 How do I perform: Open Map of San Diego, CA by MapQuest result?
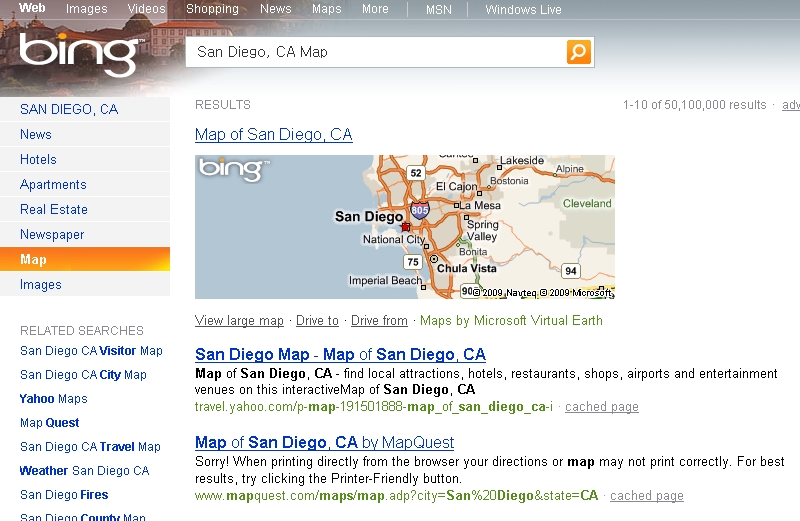pos(324,442)
